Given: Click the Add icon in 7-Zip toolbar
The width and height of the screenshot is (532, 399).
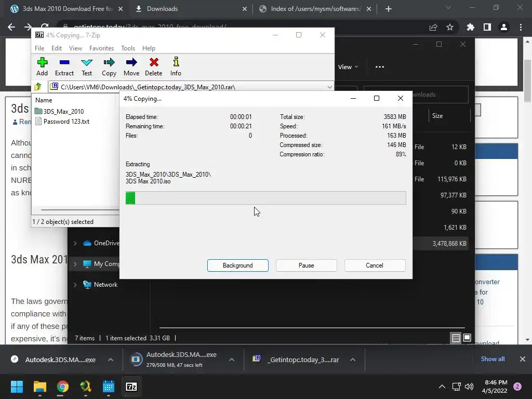Looking at the screenshot, I should click(42, 66).
